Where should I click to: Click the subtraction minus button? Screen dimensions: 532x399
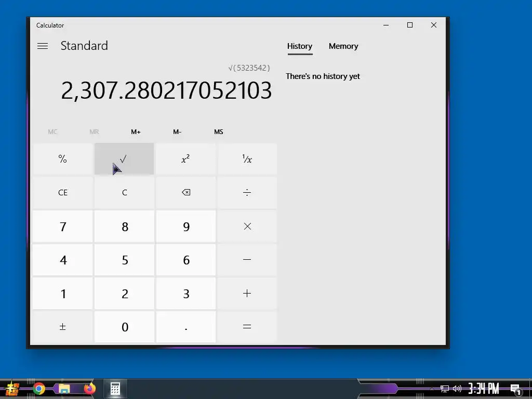247,260
